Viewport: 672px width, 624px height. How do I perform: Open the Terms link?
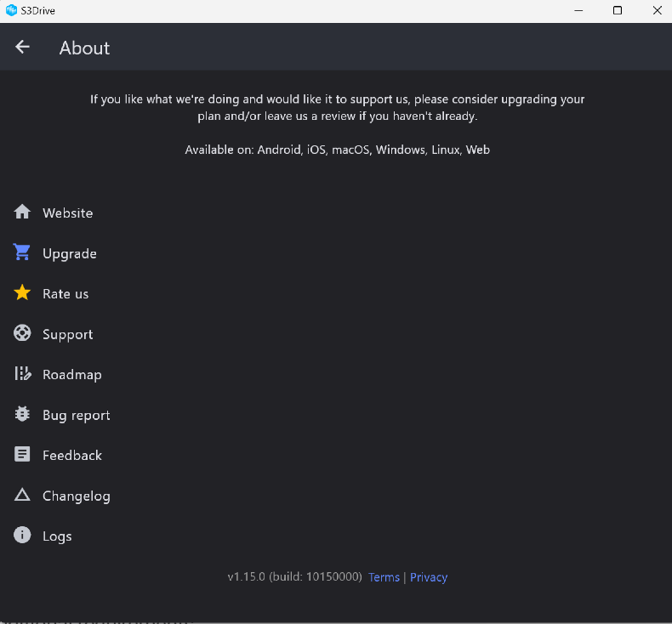[384, 577]
